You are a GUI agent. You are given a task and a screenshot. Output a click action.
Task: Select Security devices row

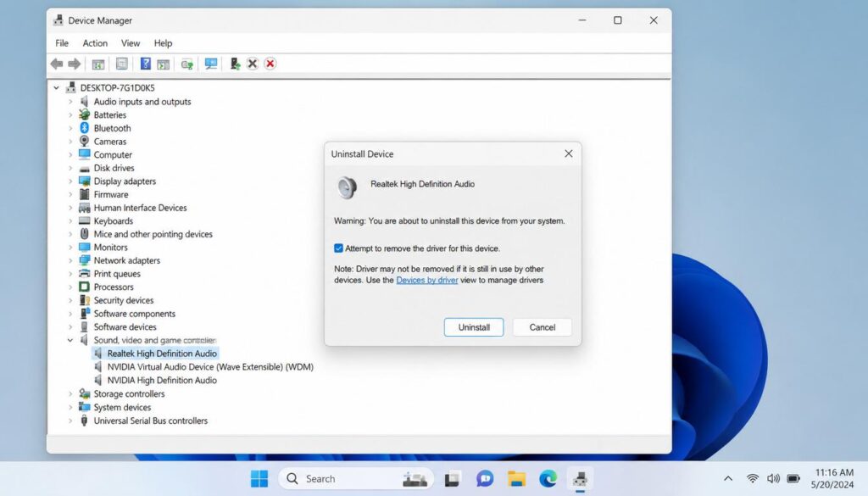pos(124,300)
